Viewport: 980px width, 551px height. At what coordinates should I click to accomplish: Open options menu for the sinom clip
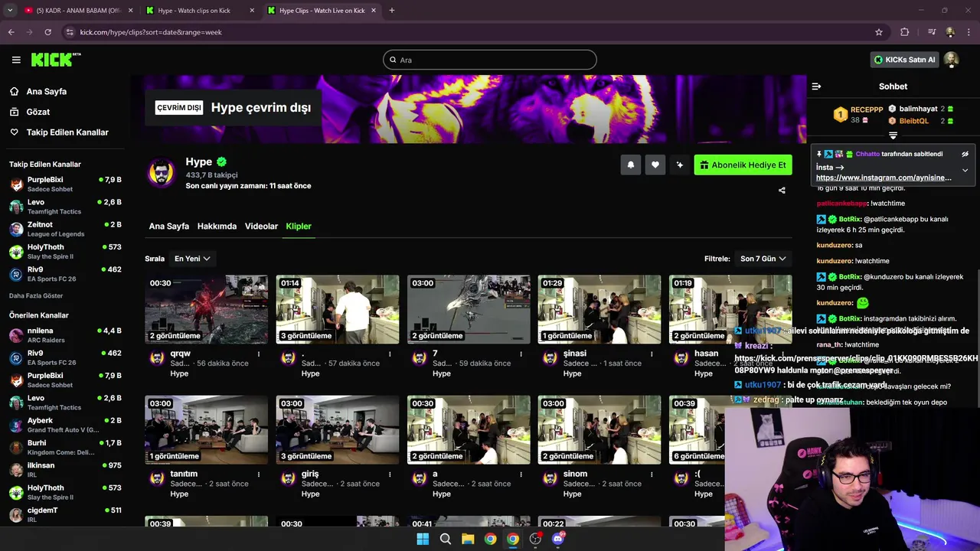point(652,474)
